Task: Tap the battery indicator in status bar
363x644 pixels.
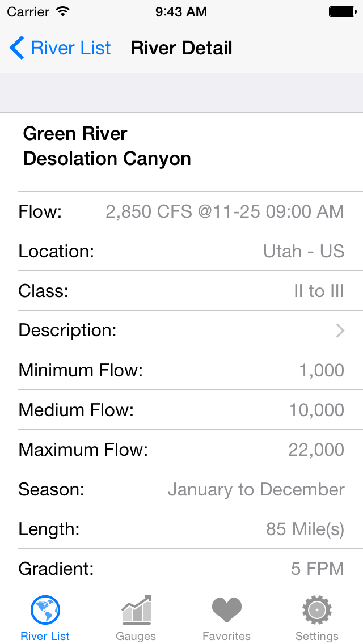Action: pos(341,11)
